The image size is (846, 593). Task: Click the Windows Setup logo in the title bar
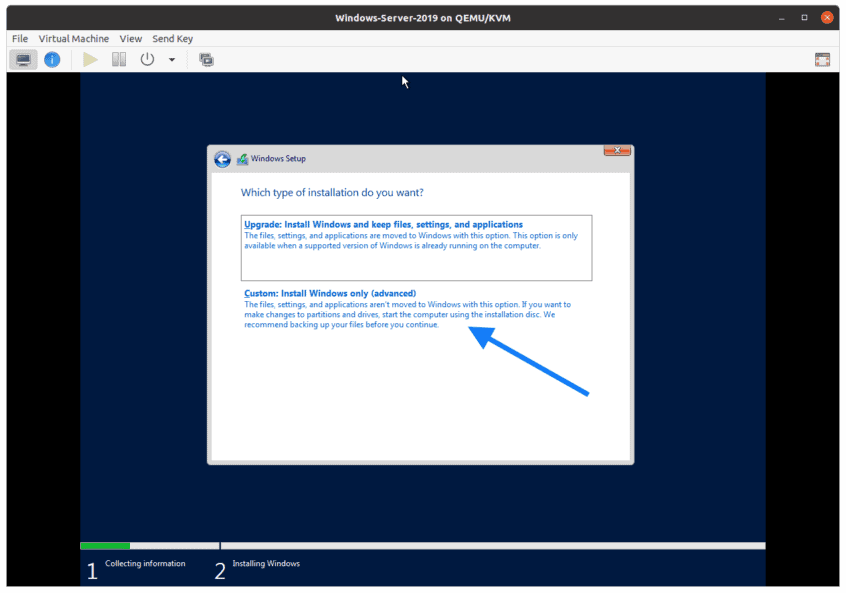[241, 158]
